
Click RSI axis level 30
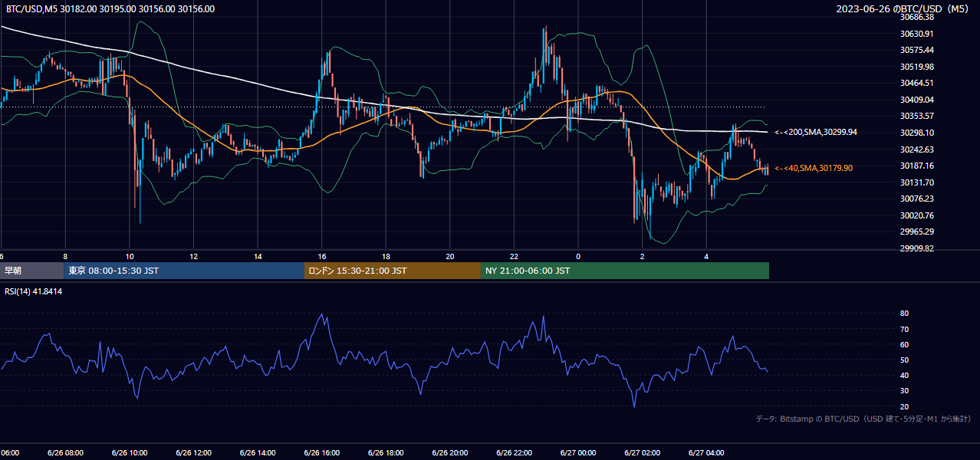click(905, 391)
